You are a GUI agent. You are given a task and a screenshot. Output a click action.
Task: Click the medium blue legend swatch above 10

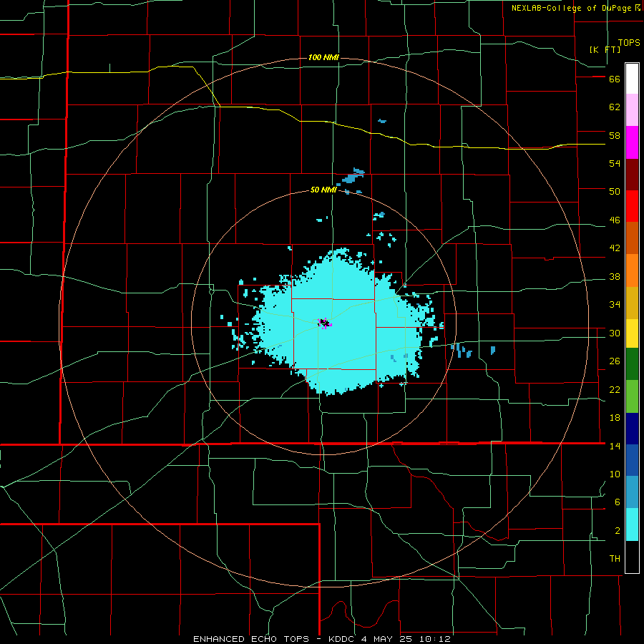[632, 460]
